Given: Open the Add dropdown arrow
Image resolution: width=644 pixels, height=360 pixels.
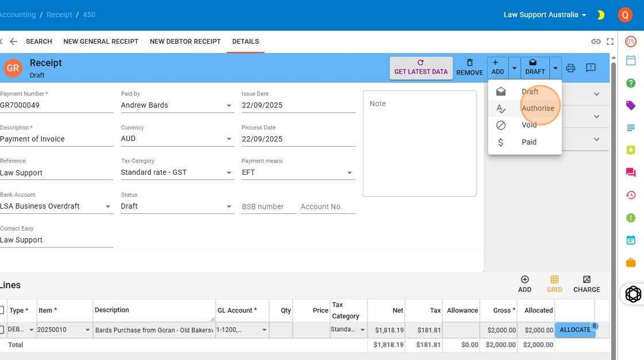Looking at the screenshot, I should [x=514, y=68].
